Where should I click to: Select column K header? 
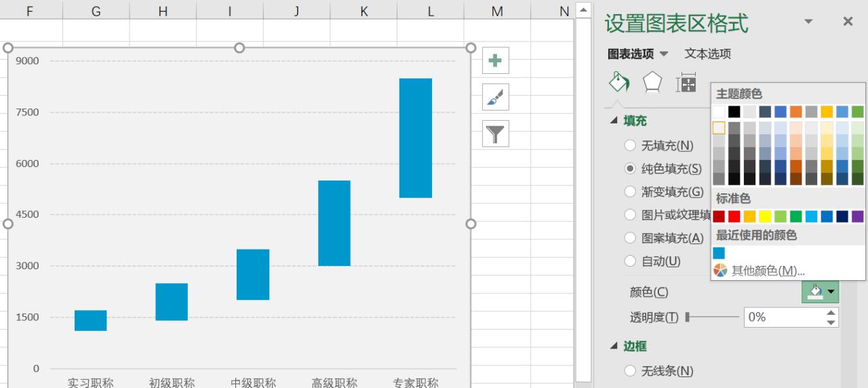pyautogui.click(x=364, y=9)
